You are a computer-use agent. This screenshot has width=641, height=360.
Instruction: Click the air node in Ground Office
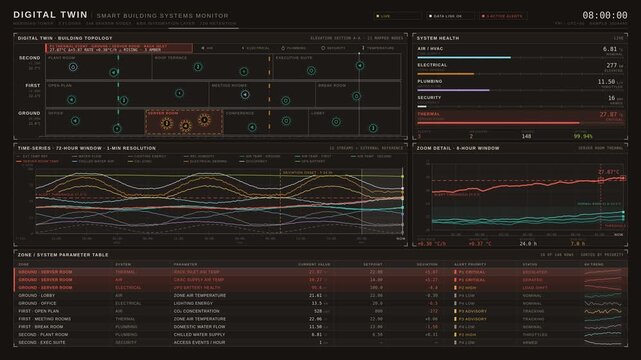tap(75, 121)
